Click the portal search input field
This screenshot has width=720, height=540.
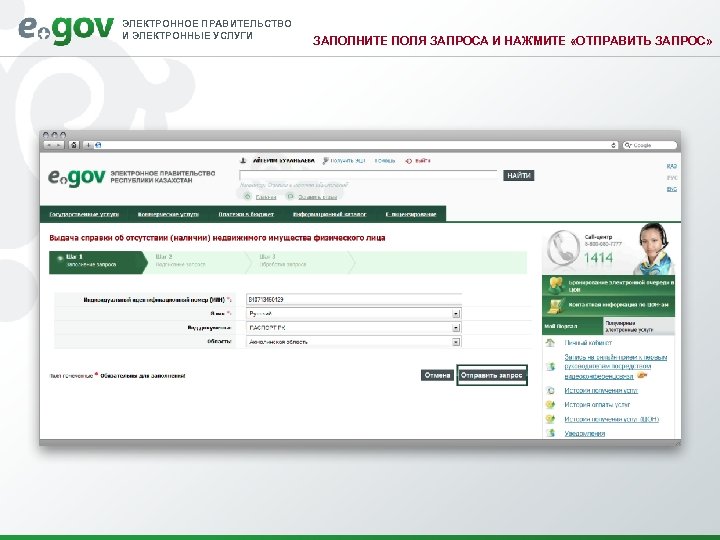tap(368, 175)
